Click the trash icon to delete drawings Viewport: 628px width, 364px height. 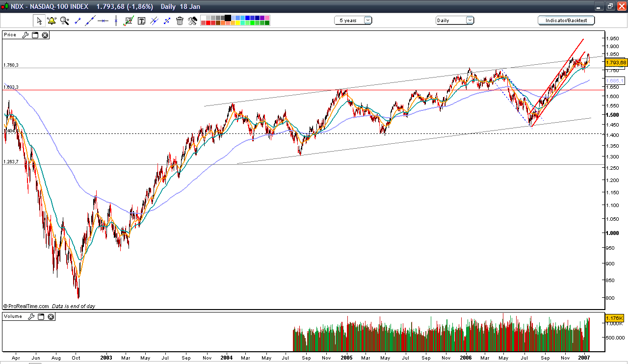click(180, 21)
